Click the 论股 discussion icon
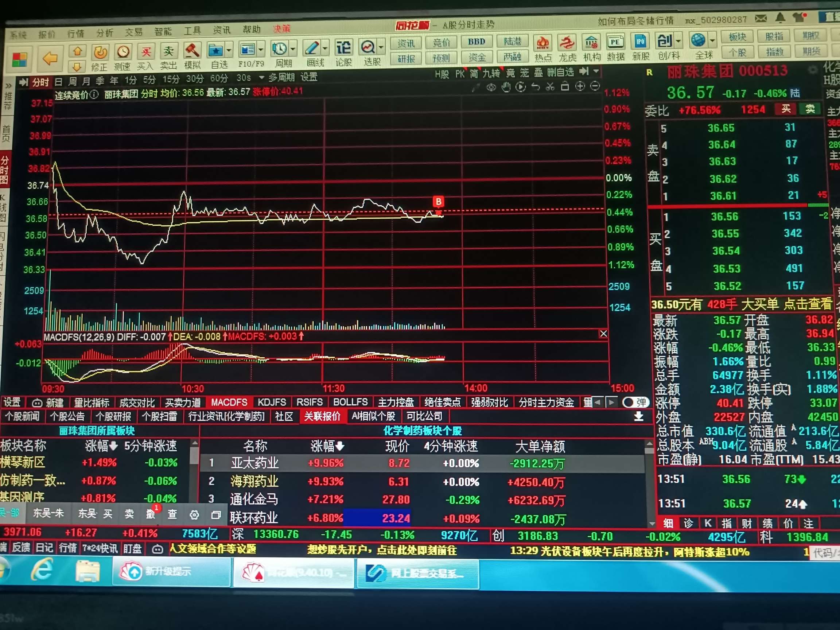The image size is (840, 630). pyautogui.click(x=343, y=48)
